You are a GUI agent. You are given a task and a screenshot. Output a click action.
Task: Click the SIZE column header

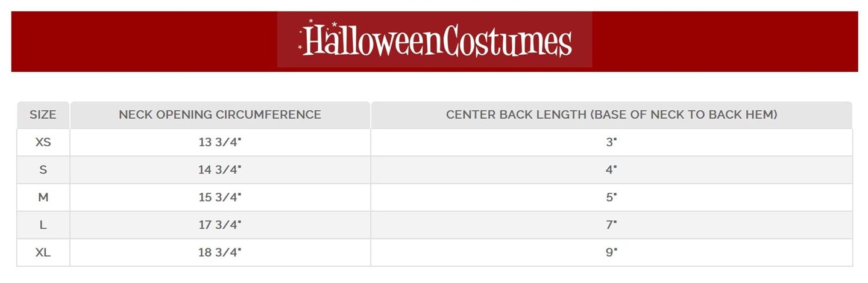pyautogui.click(x=43, y=114)
